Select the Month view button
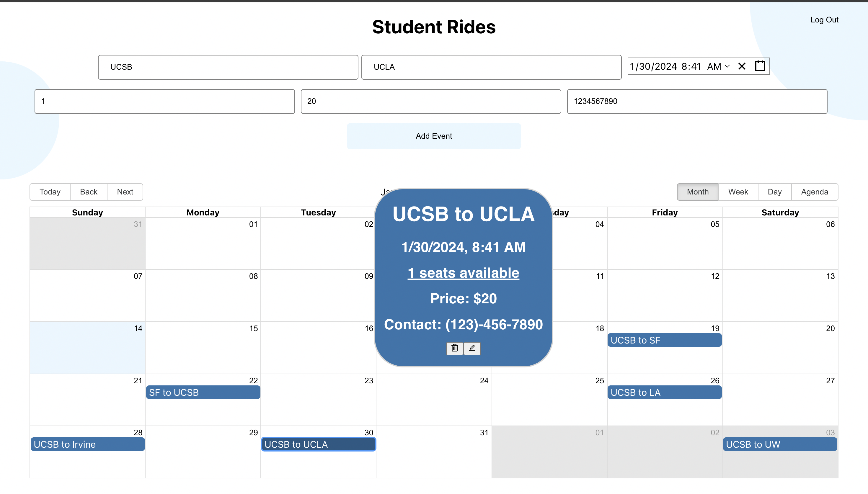The image size is (868, 494). pos(698,192)
